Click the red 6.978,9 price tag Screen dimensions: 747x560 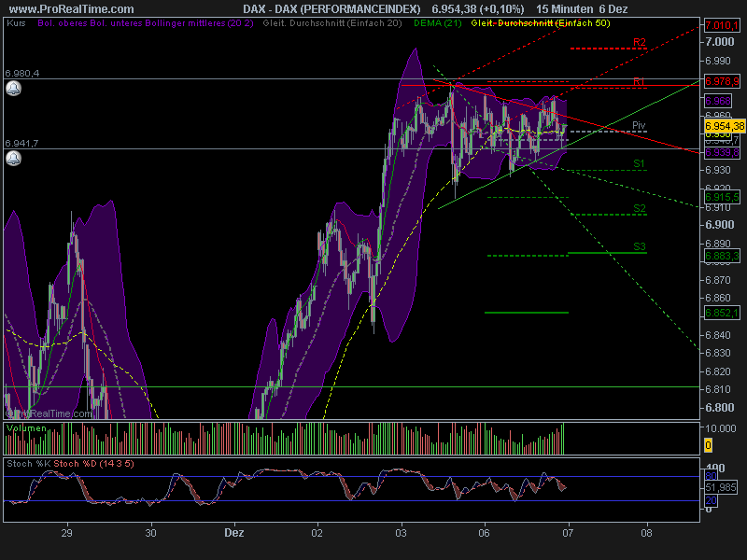(722, 81)
